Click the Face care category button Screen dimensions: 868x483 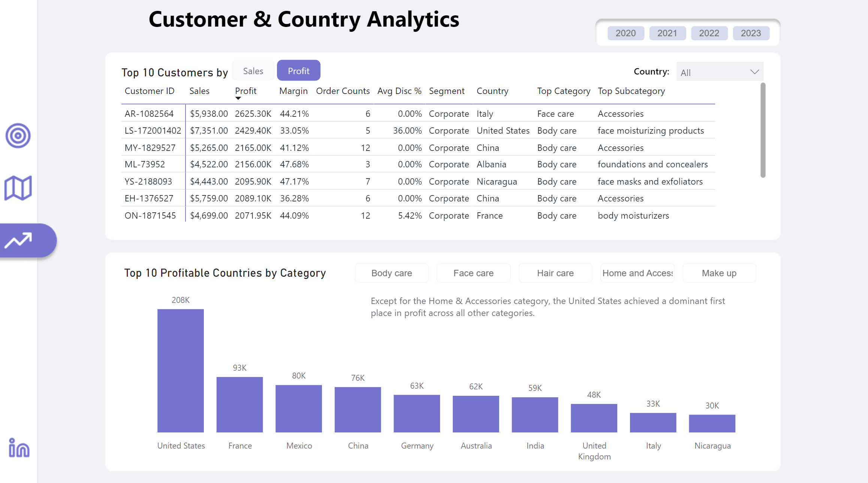(x=473, y=273)
